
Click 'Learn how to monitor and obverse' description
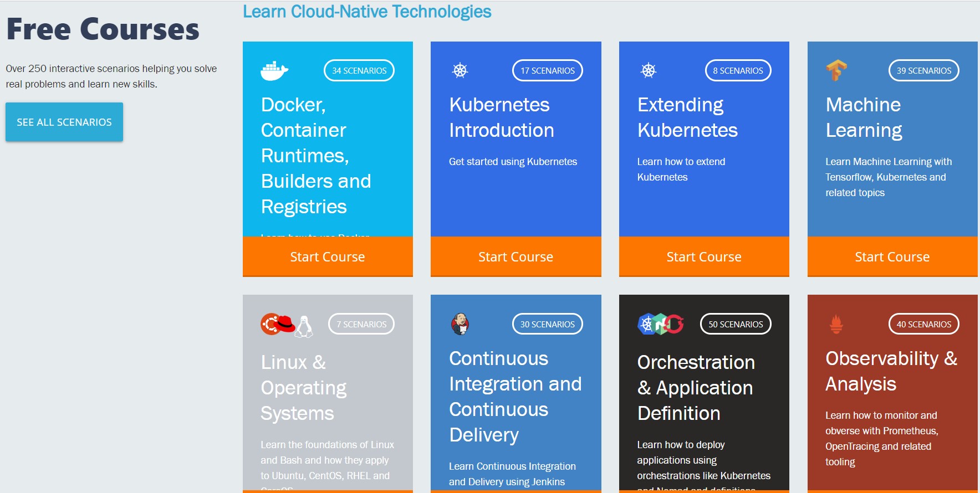tap(881, 439)
